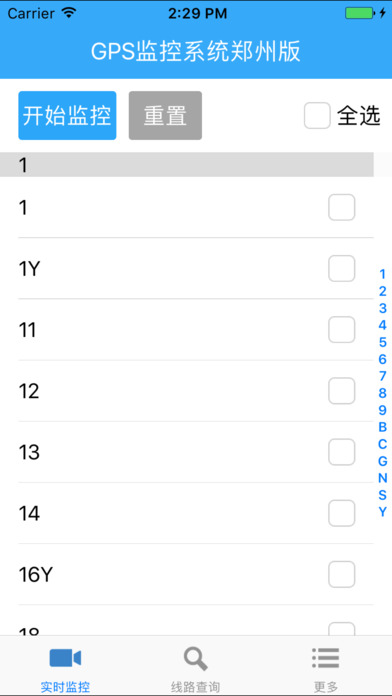Tick the checkbox for route 1Y
Image resolution: width=392 pixels, height=696 pixels.
341,269
